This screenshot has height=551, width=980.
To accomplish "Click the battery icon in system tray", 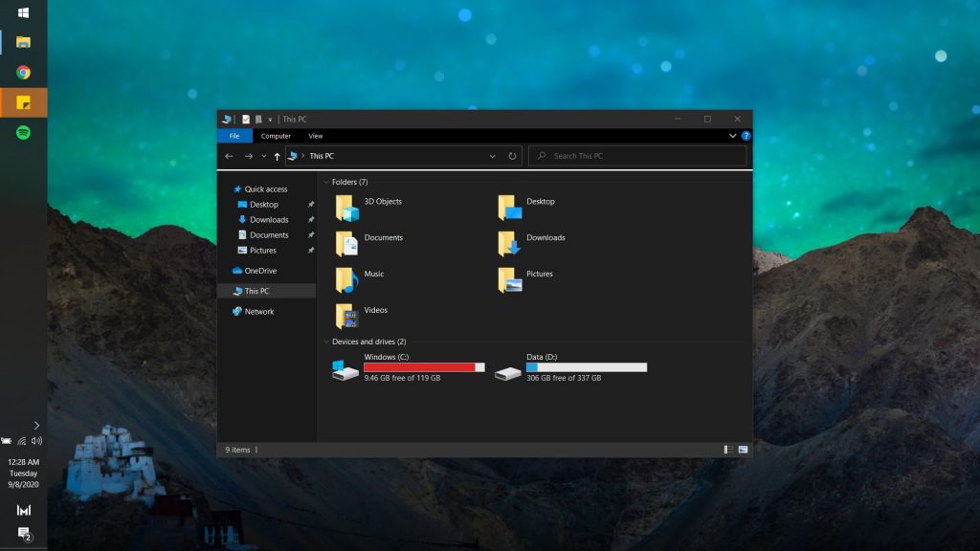I will 7,441.
